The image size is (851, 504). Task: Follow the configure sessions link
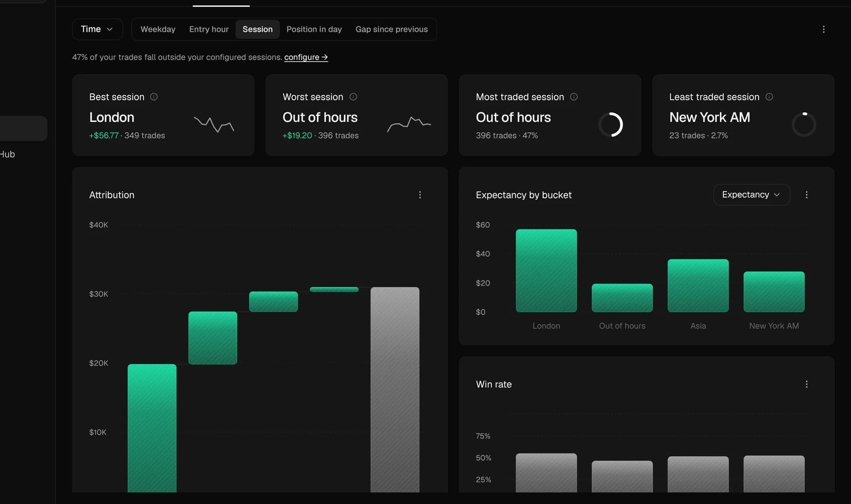point(306,57)
